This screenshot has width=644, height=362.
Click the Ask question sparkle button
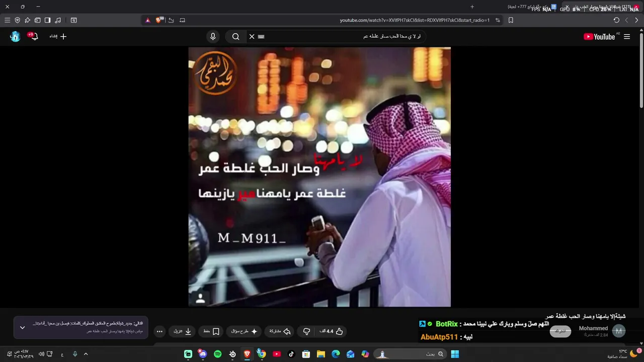point(245,331)
